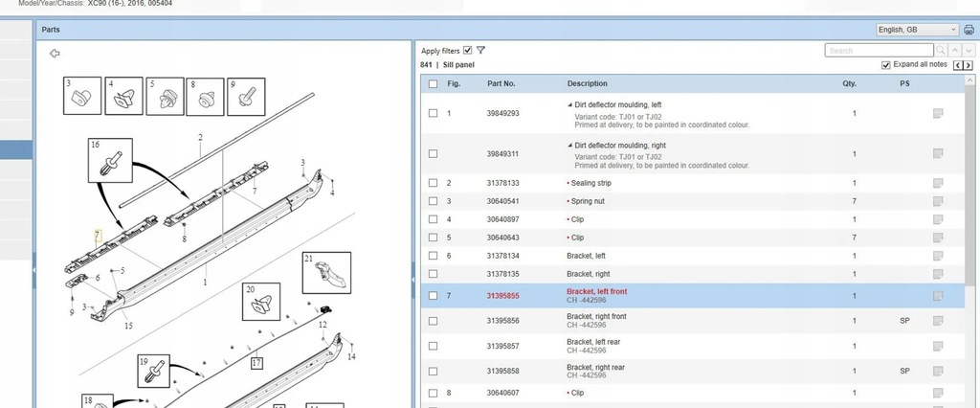The height and width of the screenshot is (408, 980).
Task: Click the note icon for Bracket, left front row
Action: (938, 296)
